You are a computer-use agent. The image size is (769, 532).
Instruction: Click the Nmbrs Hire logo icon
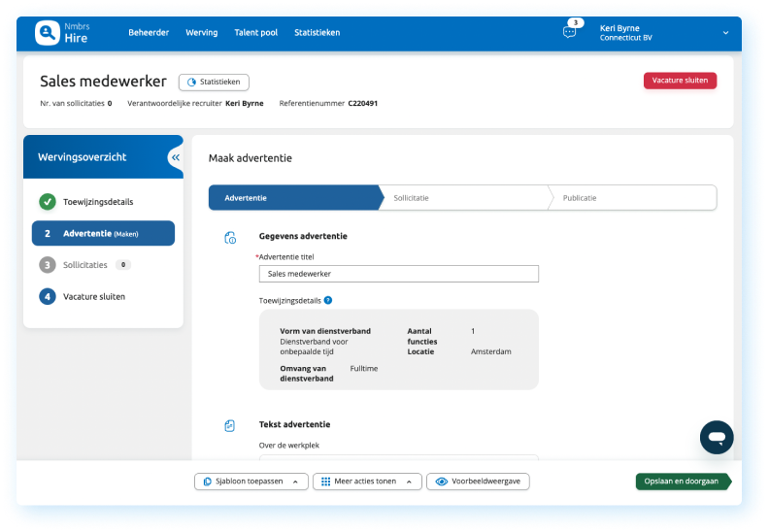48,33
